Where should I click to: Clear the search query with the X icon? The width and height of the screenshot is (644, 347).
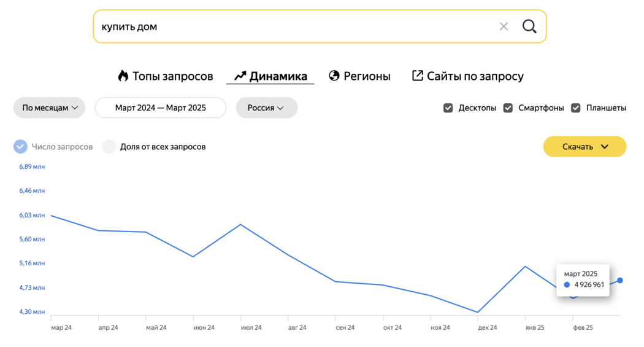point(504,27)
